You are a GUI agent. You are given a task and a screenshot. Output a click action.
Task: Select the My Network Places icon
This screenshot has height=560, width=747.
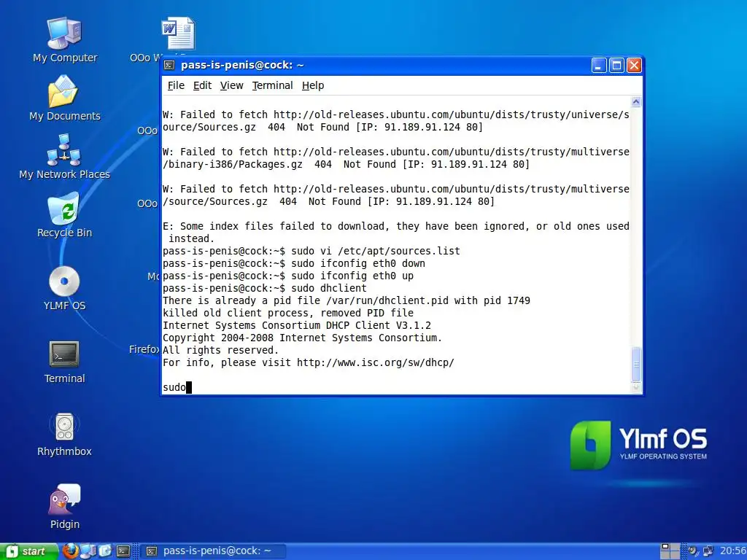click(x=64, y=157)
